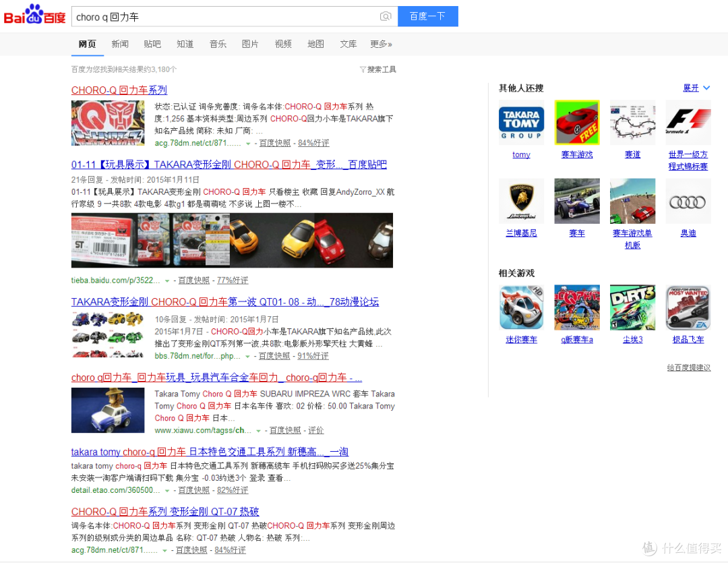Open the TAKARA变形金刚 第一波 QT01-08 result
Image resolution: width=728 pixels, height=563 pixels.
click(225, 302)
